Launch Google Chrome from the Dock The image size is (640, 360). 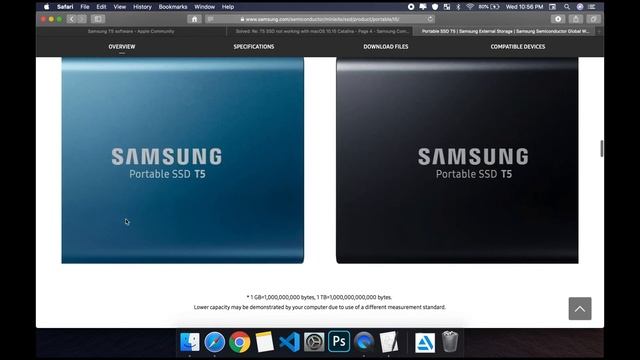pos(240,342)
